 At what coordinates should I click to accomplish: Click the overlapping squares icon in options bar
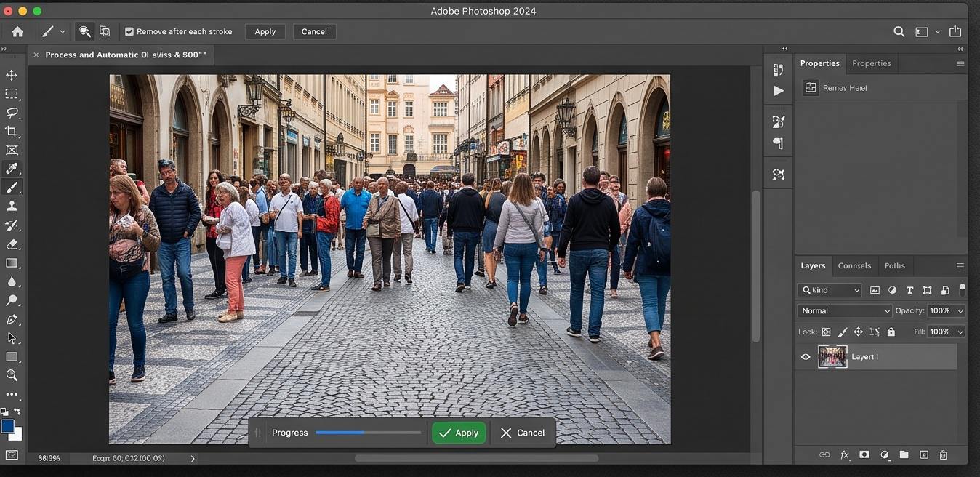[x=105, y=31]
